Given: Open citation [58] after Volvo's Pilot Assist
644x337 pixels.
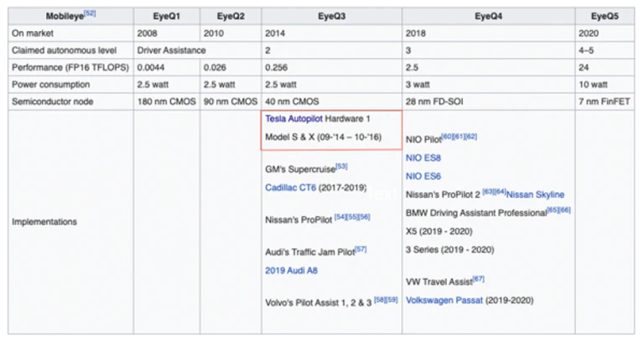Looking at the screenshot, I should click(x=380, y=299).
